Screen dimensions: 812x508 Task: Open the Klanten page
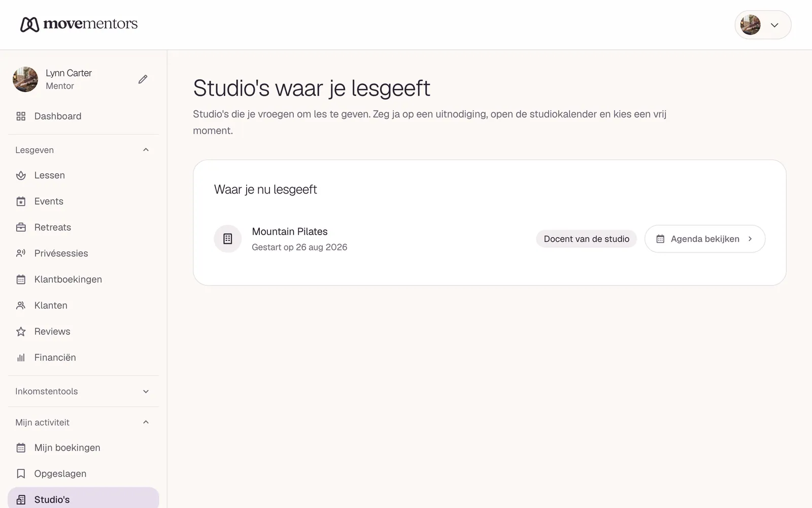(x=83, y=305)
